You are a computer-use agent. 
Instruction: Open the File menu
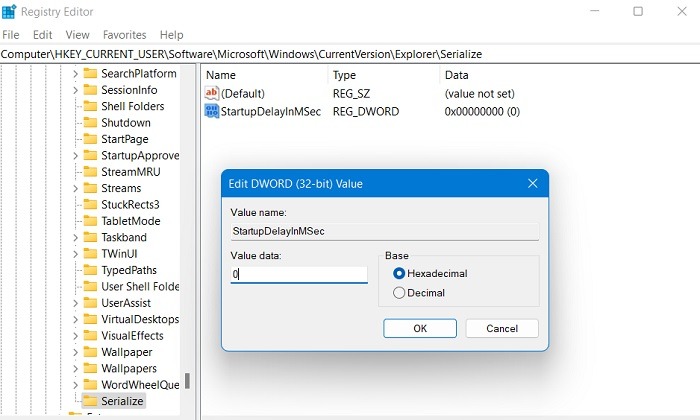coord(11,35)
